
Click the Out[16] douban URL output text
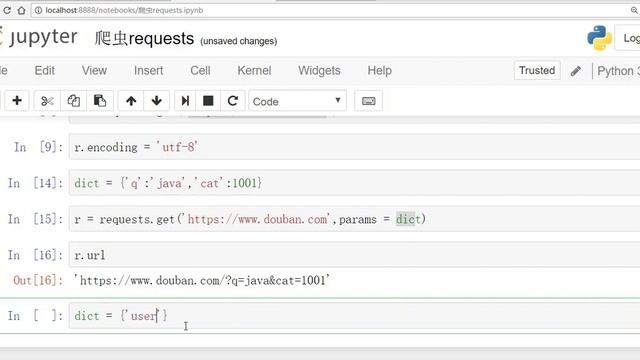coord(202,280)
